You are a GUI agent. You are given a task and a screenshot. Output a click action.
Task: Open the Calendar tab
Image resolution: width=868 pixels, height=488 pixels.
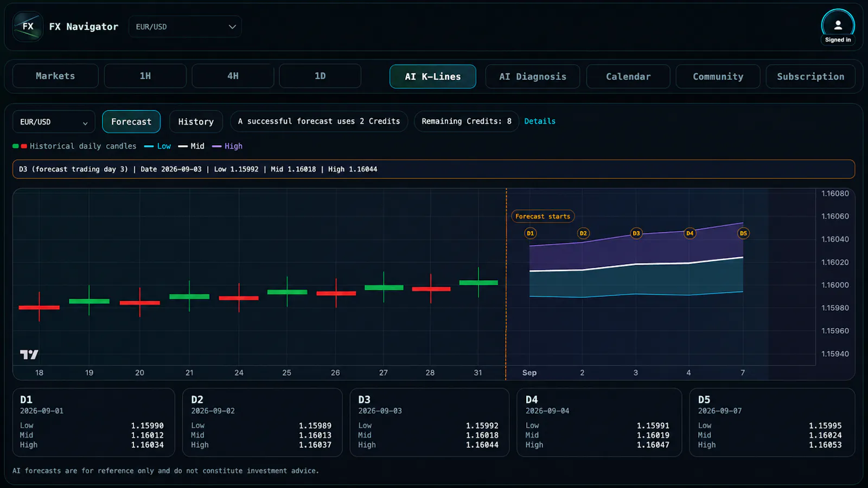[628, 76]
